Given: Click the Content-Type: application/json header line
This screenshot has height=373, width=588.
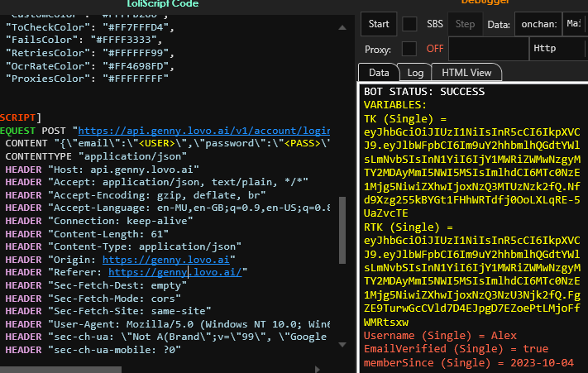Looking at the screenshot, I should tap(123, 246).
